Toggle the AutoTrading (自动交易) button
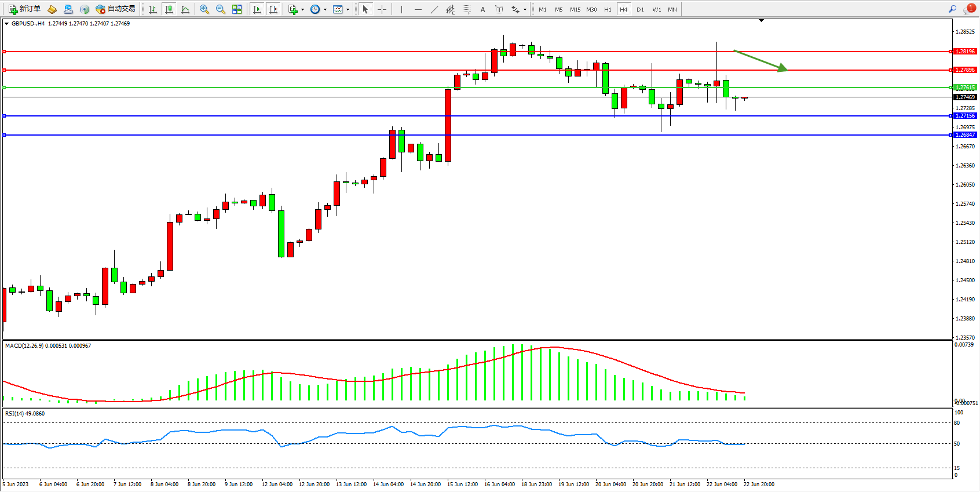This screenshot has width=980, height=492. point(116,9)
